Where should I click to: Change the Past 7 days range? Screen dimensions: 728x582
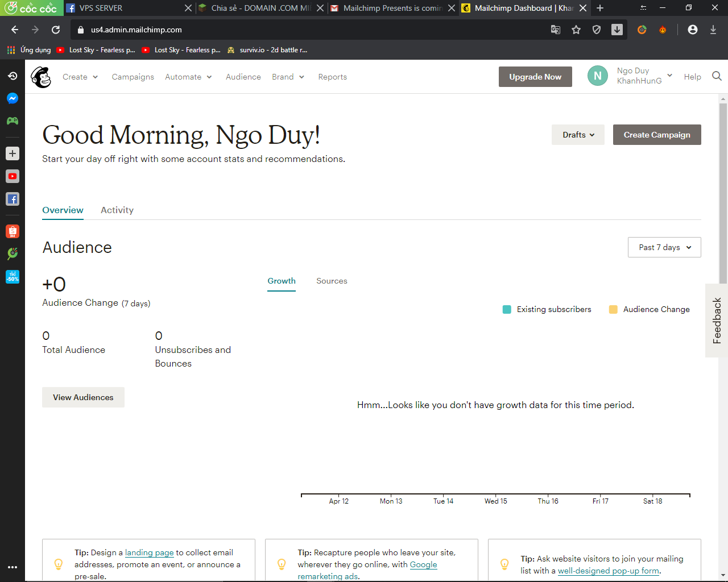click(x=664, y=247)
